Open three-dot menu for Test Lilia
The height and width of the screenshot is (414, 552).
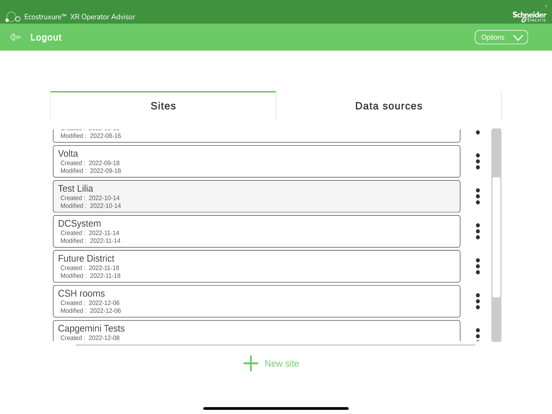pyautogui.click(x=478, y=196)
